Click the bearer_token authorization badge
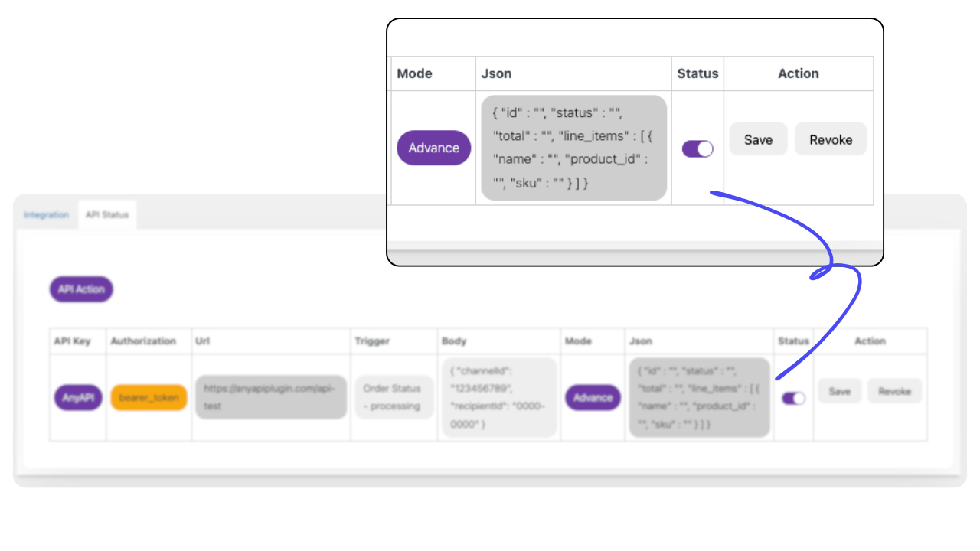The width and height of the screenshot is (980, 551). [x=149, y=396]
